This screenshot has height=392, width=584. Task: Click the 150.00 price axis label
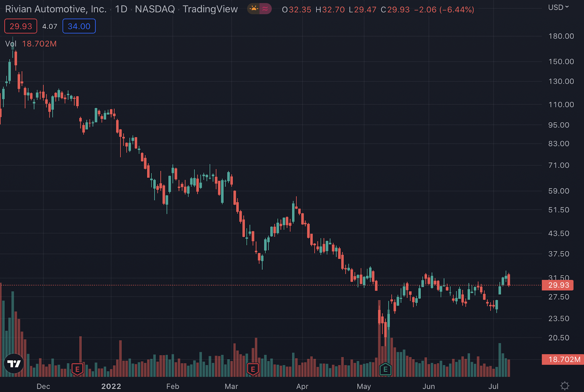[561, 62]
